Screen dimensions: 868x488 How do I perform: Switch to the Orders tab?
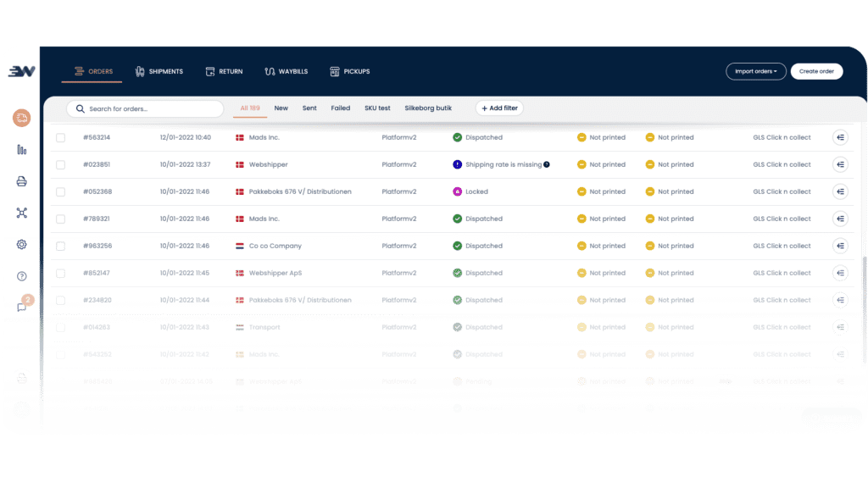click(x=93, y=71)
